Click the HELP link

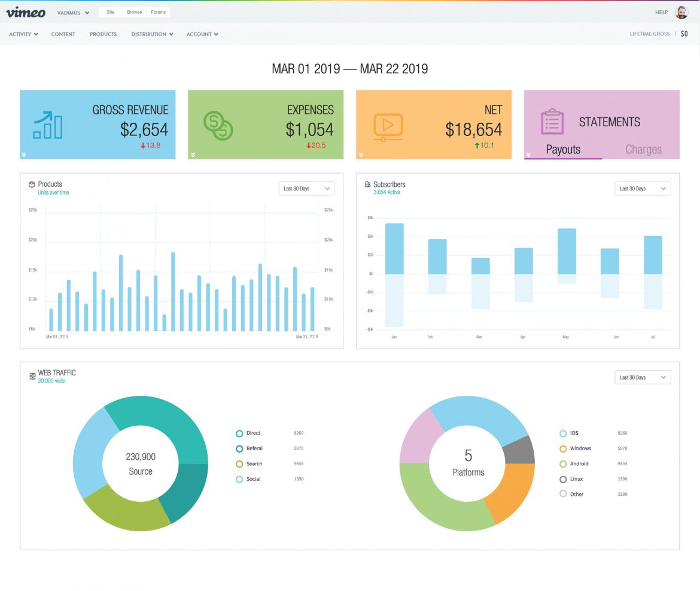(661, 12)
